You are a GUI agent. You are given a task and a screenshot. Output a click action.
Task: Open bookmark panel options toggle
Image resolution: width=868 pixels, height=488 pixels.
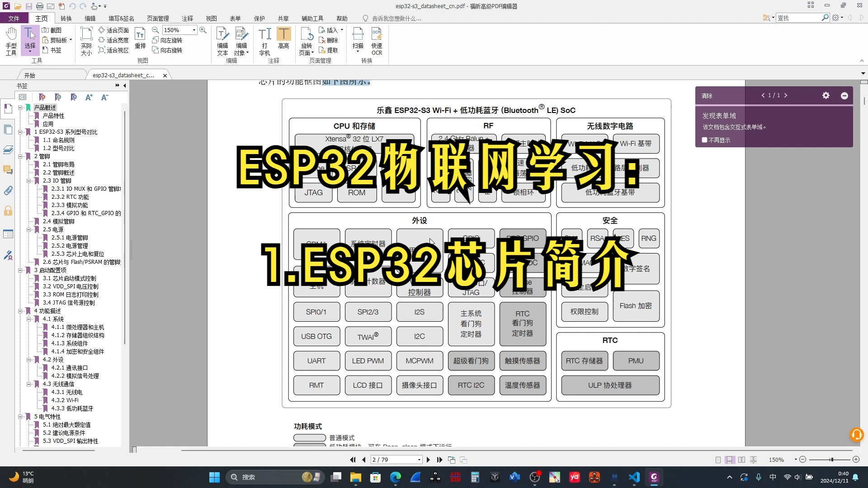23,97
